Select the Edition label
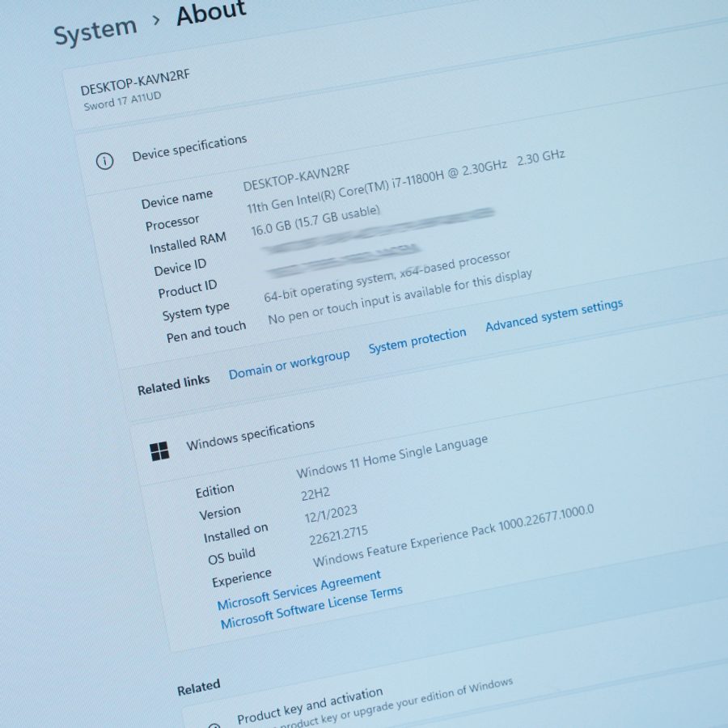 pos(214,491)
